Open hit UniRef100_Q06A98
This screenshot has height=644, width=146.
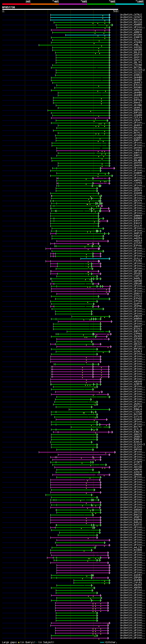click(131, 193)
